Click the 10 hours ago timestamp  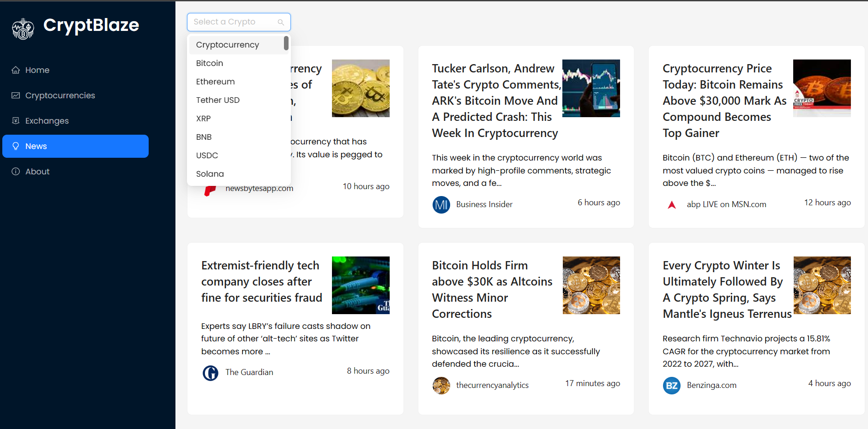pyautogui.click(x=366, y=186)
